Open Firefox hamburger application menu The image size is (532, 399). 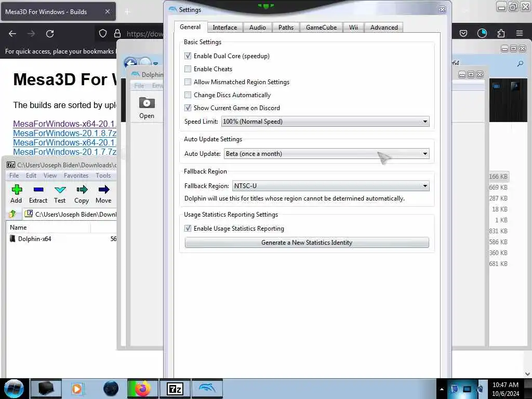pos(520,33)
